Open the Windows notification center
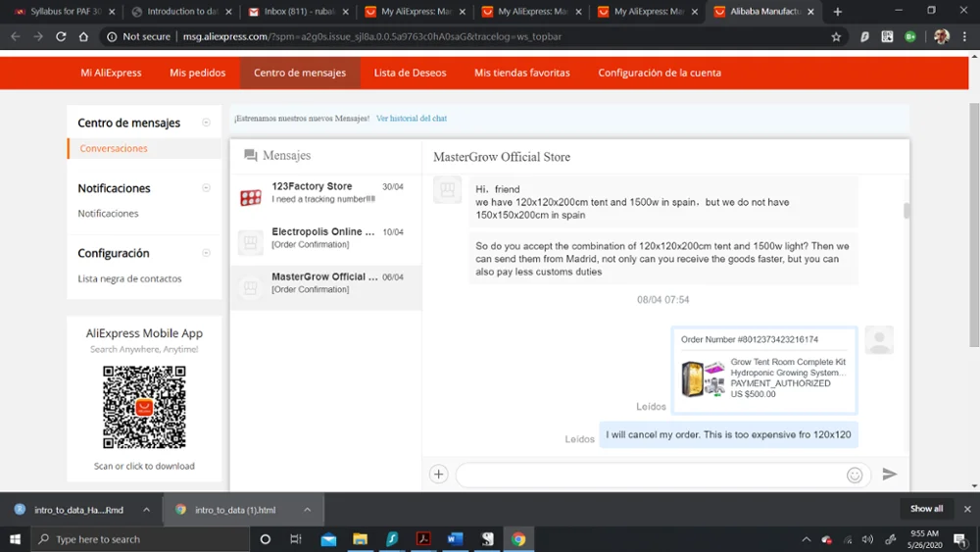The image size is (980, 552). 960,539
